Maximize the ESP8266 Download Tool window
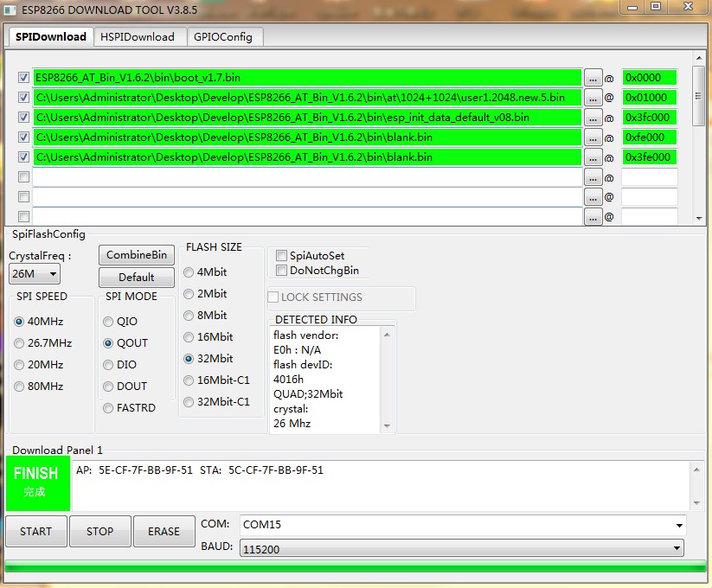Image resolution: width=712 pixels, height=588 pixels. pyautogui.click(x=656, y=6)
